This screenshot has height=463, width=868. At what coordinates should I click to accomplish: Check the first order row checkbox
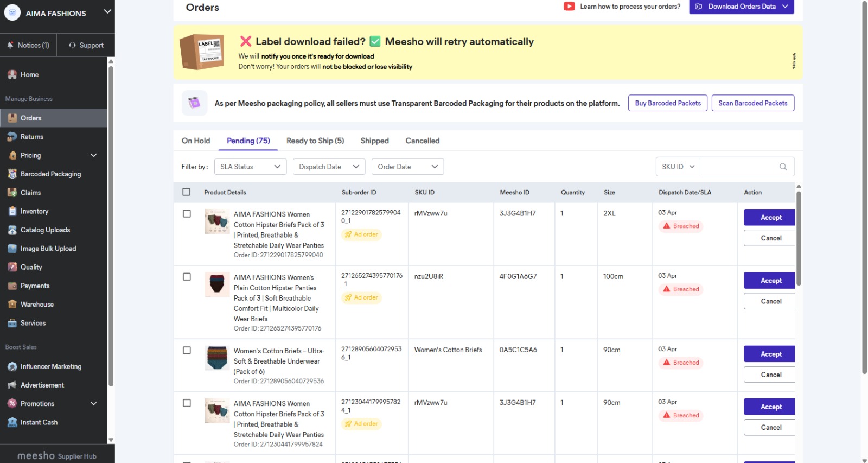pyautogui.click(x=187, y=214)
